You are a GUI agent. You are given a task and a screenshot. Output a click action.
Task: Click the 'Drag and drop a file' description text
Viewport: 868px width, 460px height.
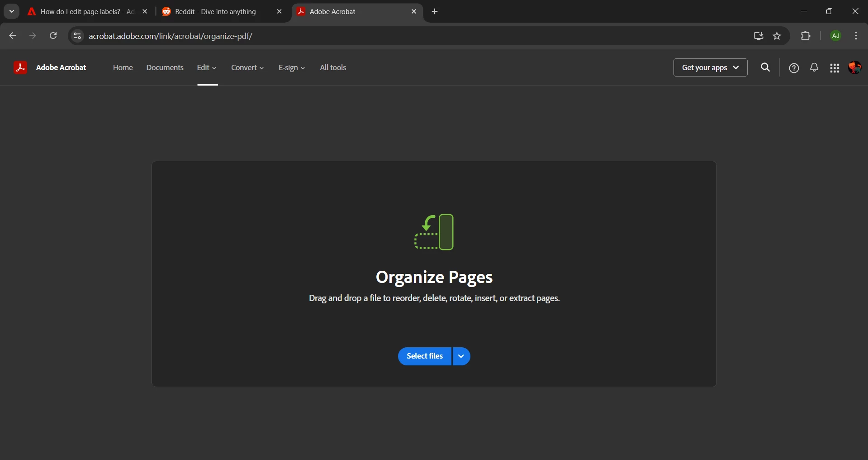(434, 298)
